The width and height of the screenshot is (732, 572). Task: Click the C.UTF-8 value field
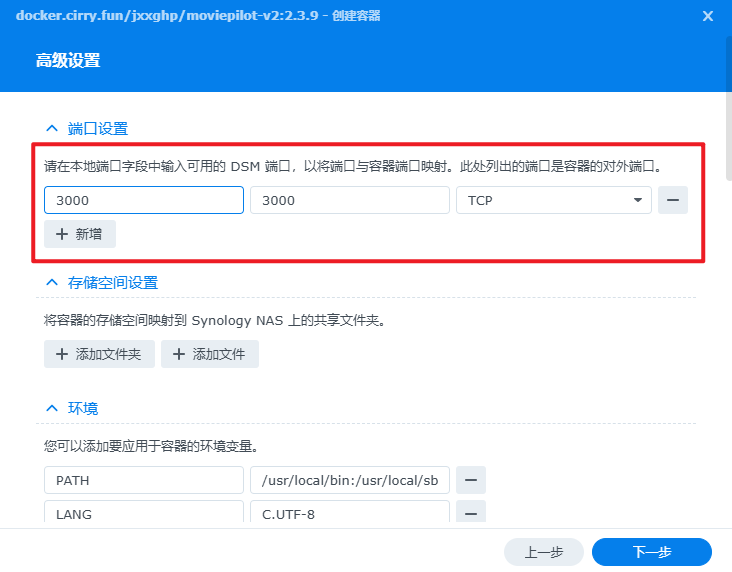coord(349,514)
